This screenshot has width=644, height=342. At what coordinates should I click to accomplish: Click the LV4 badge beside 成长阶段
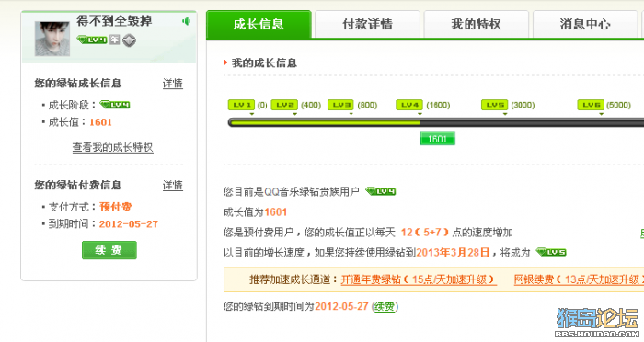click(115, 105)
